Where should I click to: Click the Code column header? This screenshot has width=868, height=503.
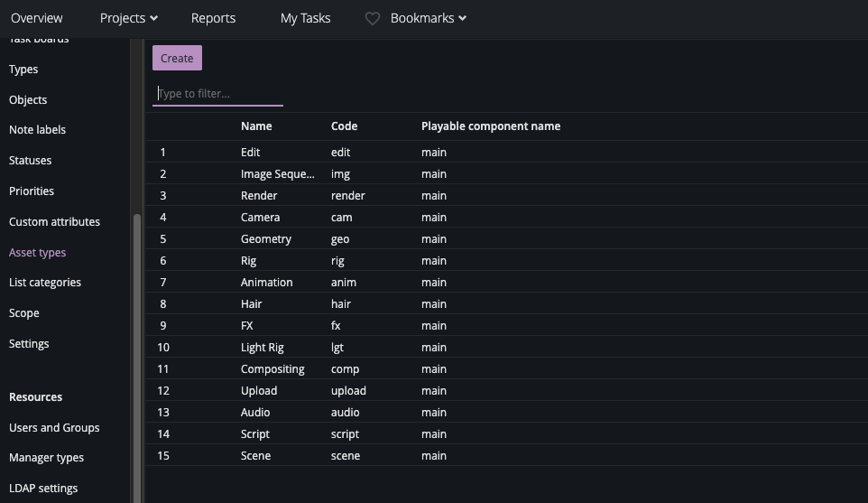point(344,126)
